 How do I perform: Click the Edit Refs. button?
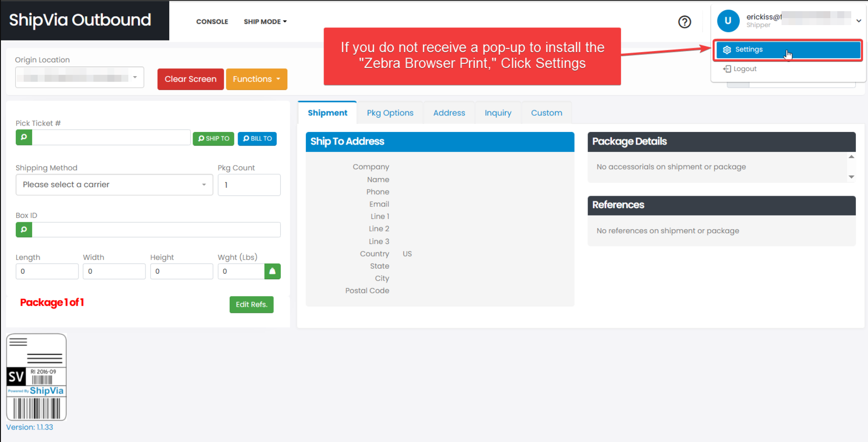click(252, 304)
